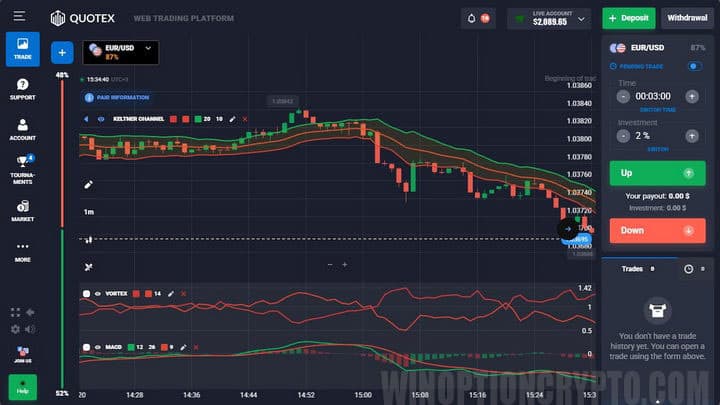Place an Up trade
Viewport: 720px width, 405px height.
pos(657,173)
